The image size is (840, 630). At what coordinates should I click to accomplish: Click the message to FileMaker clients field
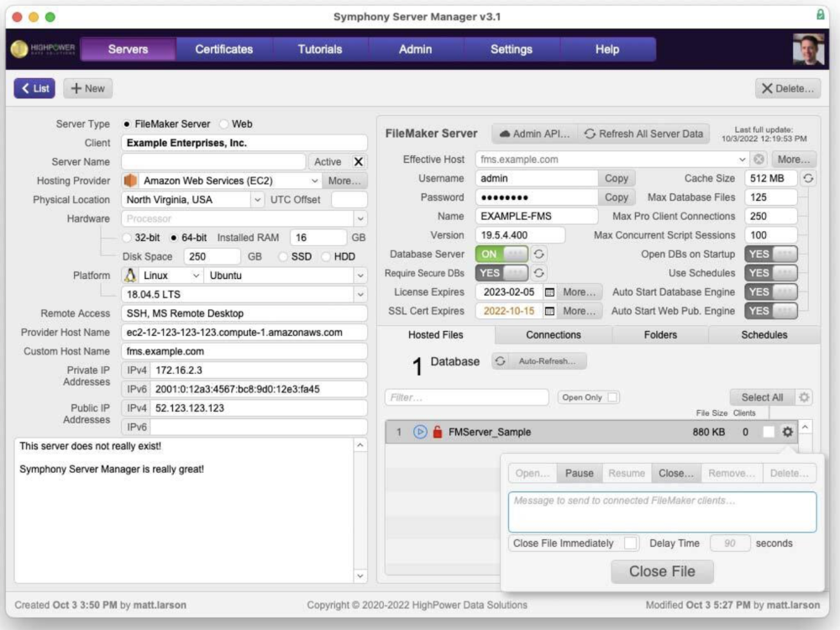coord(662,512)
